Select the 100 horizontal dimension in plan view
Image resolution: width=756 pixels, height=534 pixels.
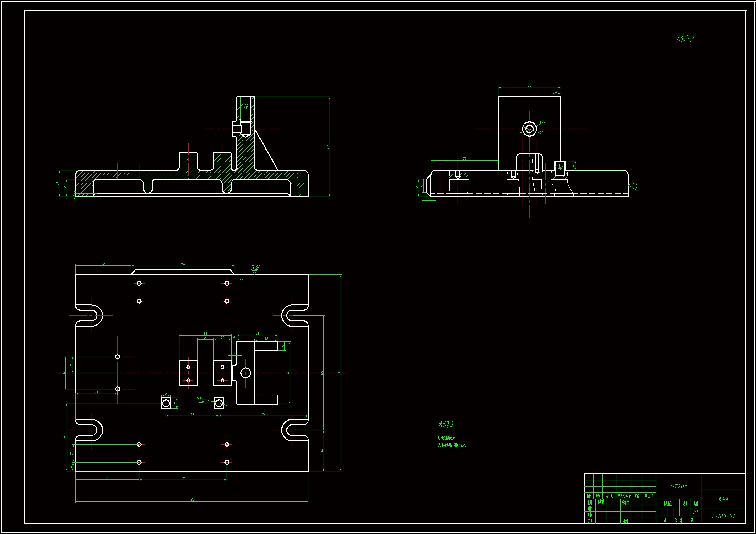[264, 414]
